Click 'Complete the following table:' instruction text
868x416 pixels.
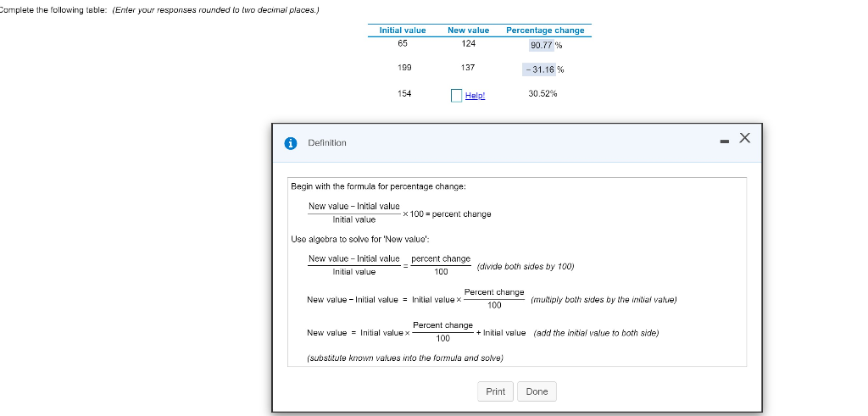[53, 10]
